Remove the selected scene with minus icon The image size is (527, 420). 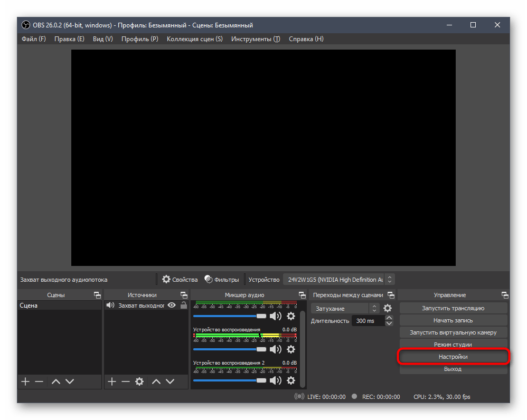pos(39,381)
